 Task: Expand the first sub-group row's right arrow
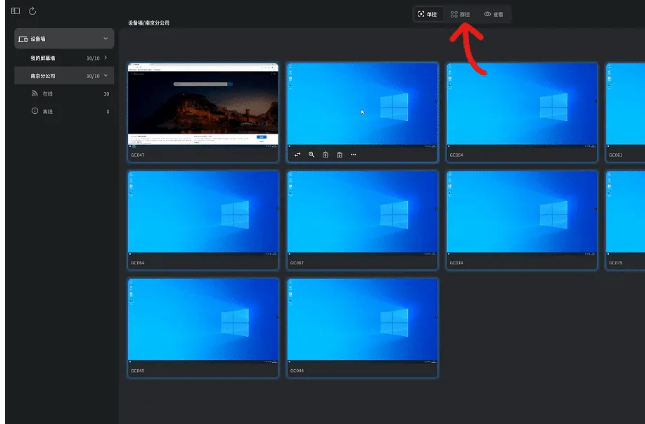click(106, 58)
